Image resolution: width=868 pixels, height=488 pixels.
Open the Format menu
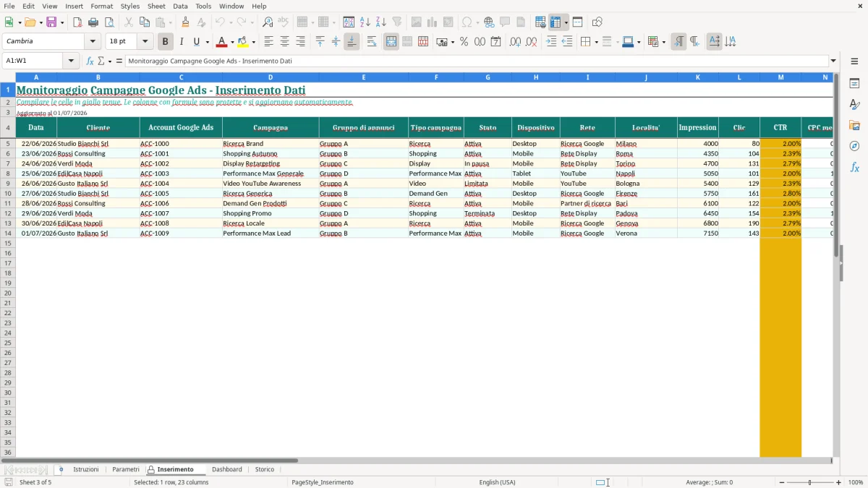point(102,6)
